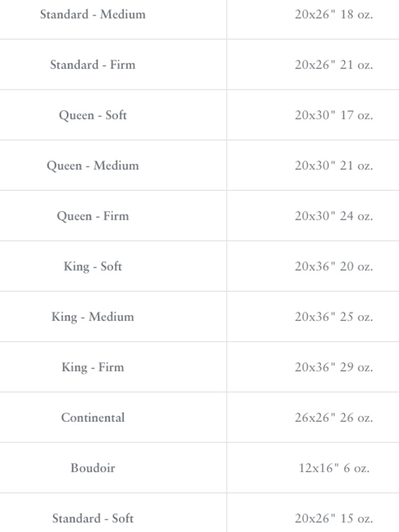
Task: Click the King - Firm row label
Action: (x=93, y=367)
